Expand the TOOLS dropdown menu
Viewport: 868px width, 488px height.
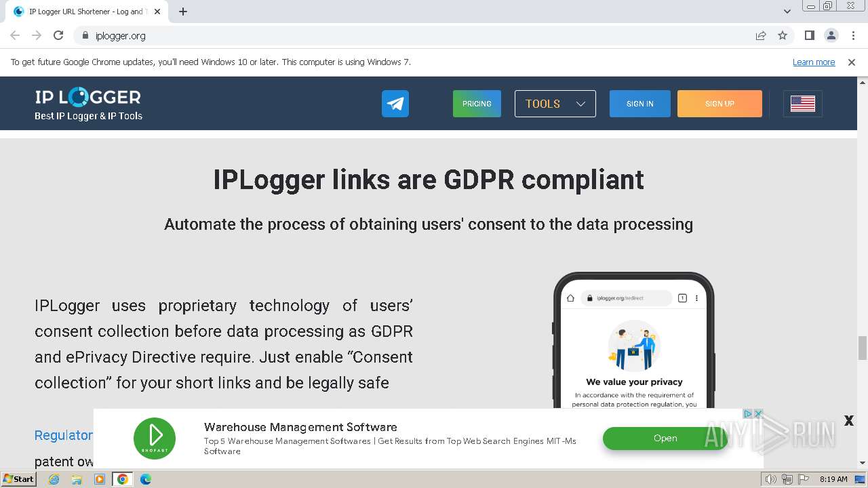click(x=555, y=104)
